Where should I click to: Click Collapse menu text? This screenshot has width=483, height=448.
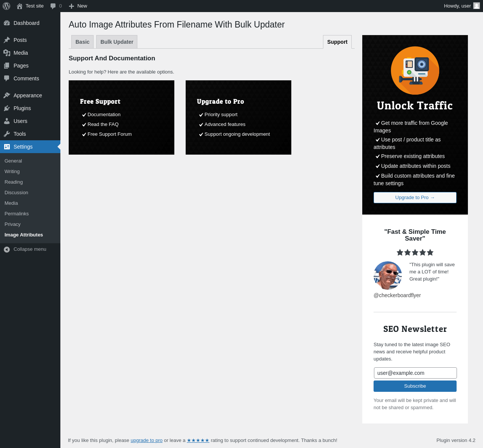coord(30,249)
